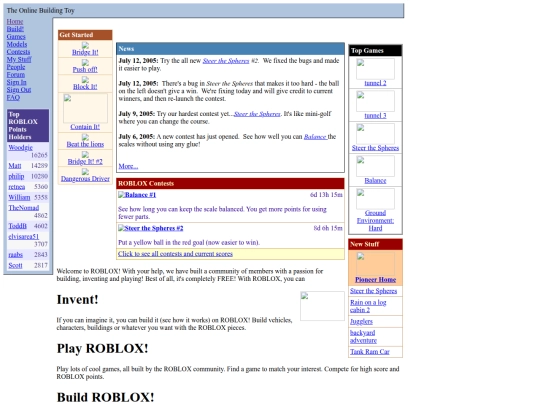Open the Push off! link
This screenshot has width=540, height=405.
point(85,70)
